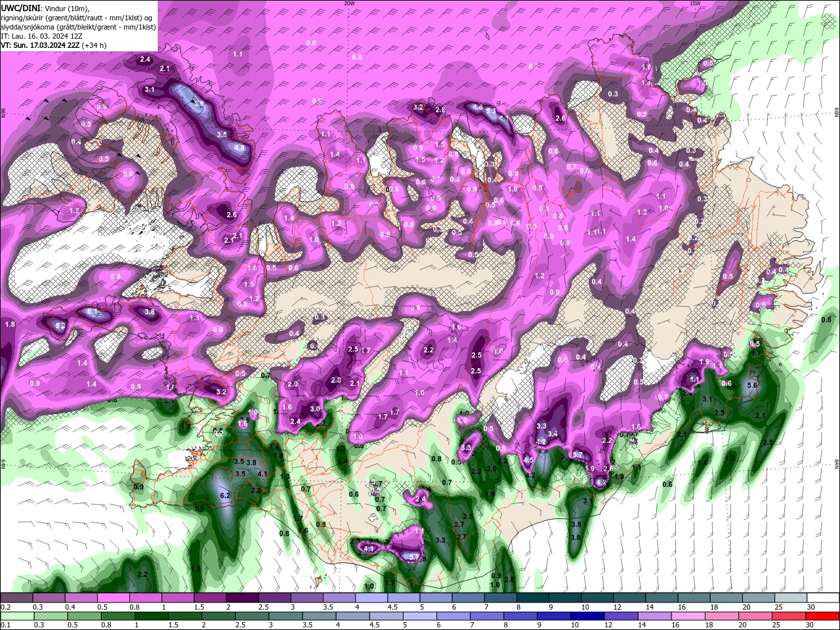Image resolution: width=840 pixels, height=630 pixels.
Task: Pick the darkest green 1 swatch, bottom scale
Action: tap(152, 616)
